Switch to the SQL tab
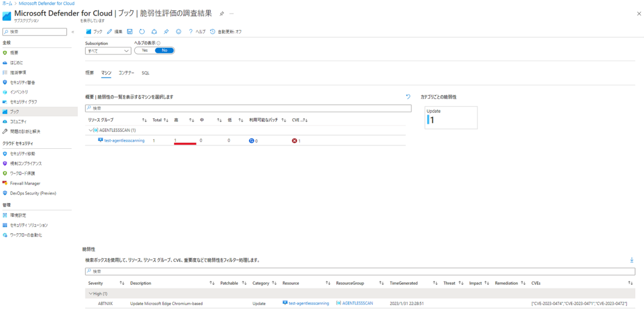644x312 pixels. (x=145, y=72)
